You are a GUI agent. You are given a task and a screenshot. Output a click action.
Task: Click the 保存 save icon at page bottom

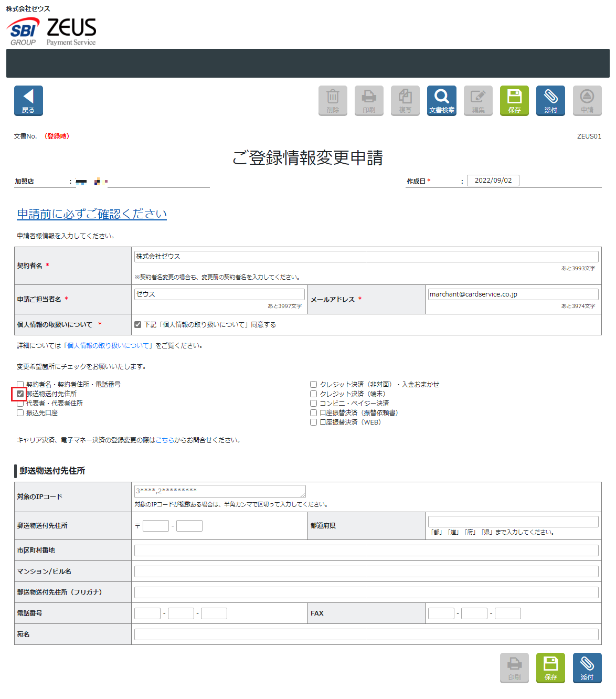[550, 668]
